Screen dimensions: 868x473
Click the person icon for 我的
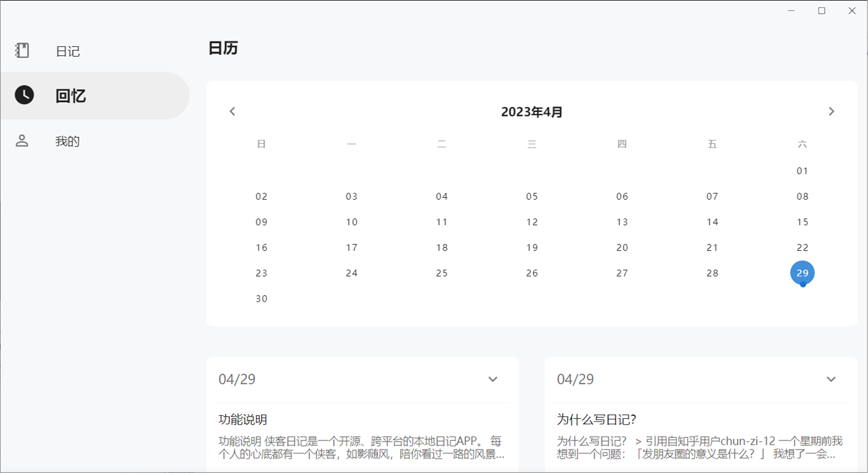(x=22, y=141)
